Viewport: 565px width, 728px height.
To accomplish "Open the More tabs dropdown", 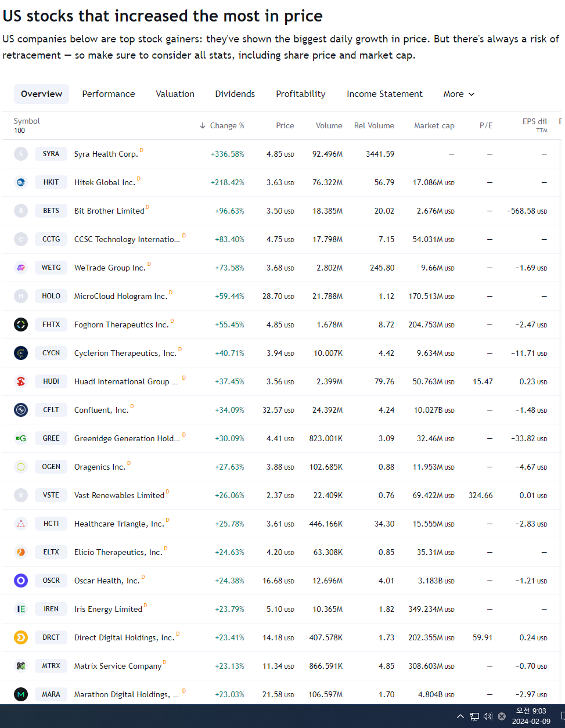I will point(459,94).
